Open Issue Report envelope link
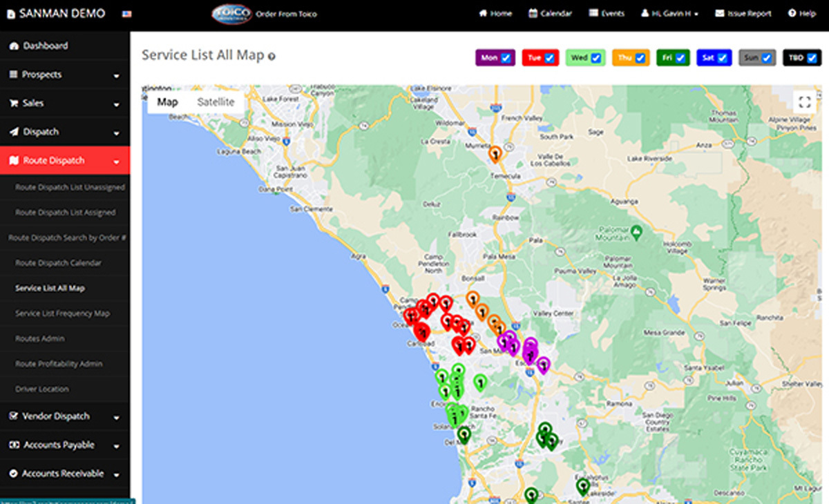The width and height of the screenshot is (829, 504). point(743,13)
